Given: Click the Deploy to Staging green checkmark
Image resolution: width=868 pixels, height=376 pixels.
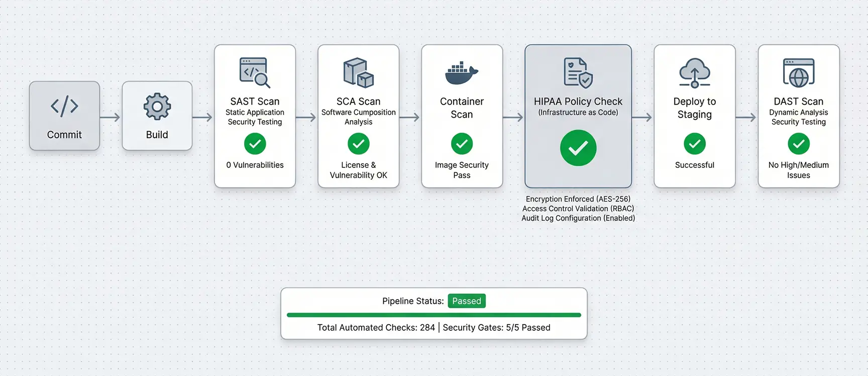Looking at the screenshot, I should pos(695,144).
